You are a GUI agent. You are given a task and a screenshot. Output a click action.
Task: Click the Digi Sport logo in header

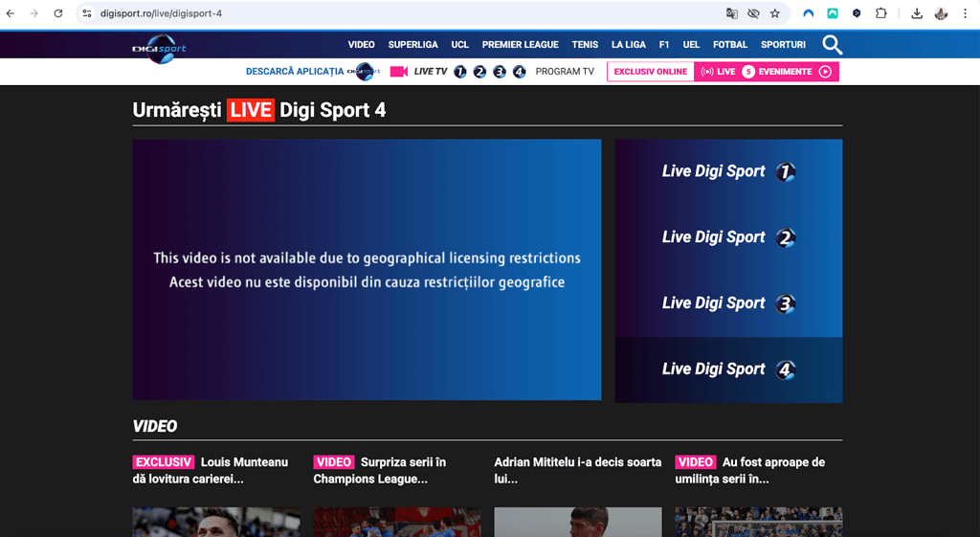(160, 48)
